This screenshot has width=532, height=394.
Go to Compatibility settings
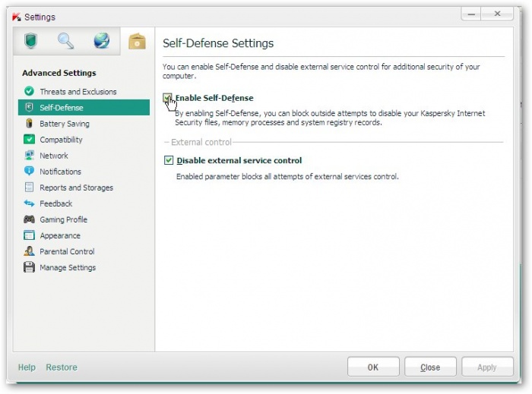tap(84, 139)
